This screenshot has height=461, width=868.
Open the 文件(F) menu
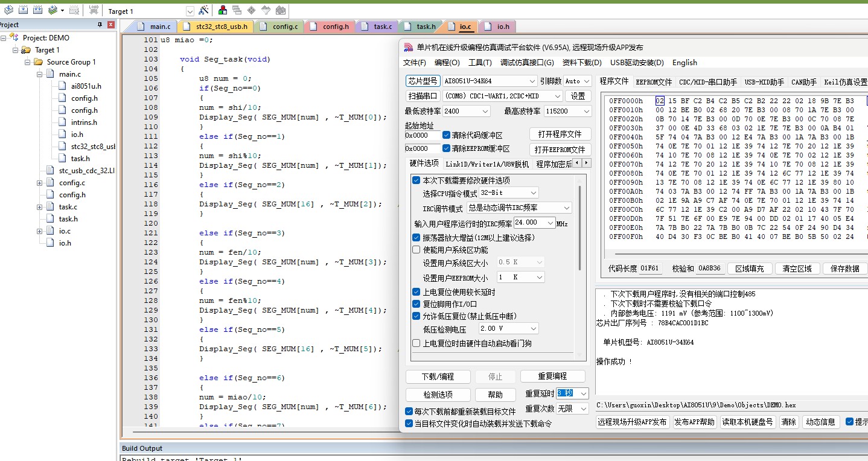click(x=415, y=63)
